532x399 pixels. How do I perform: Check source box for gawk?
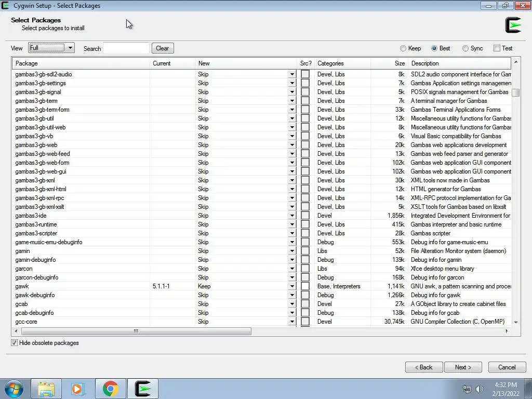click(x=305, y=286)
